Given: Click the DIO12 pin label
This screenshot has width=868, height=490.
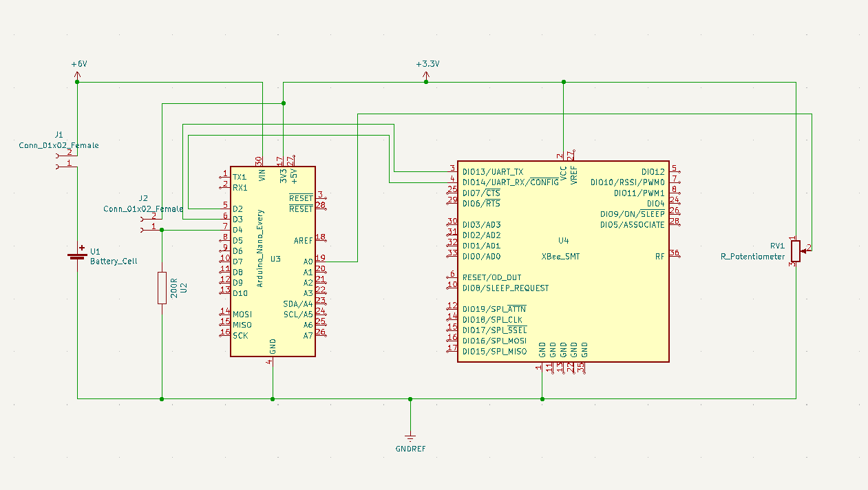Looking at the screenshot, I should pyautogui.click(x=653, y=171).
